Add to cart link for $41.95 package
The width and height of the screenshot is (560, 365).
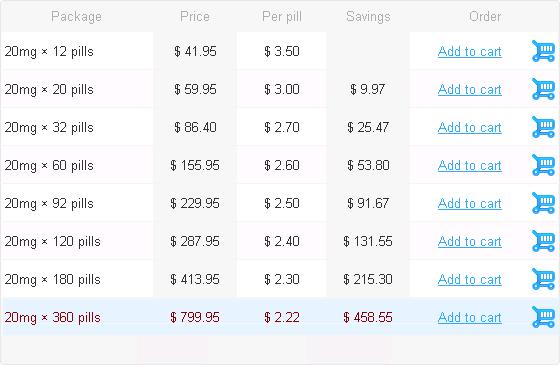470,51
